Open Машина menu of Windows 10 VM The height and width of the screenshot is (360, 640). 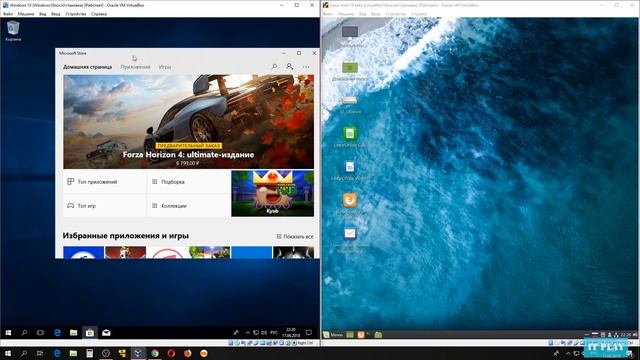point(26,14)
